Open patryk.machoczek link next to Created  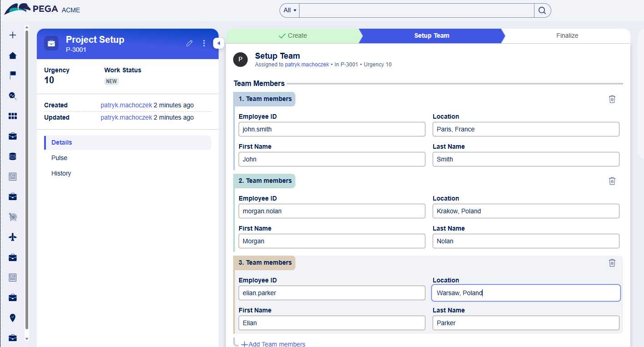click(x=126, y=105)
